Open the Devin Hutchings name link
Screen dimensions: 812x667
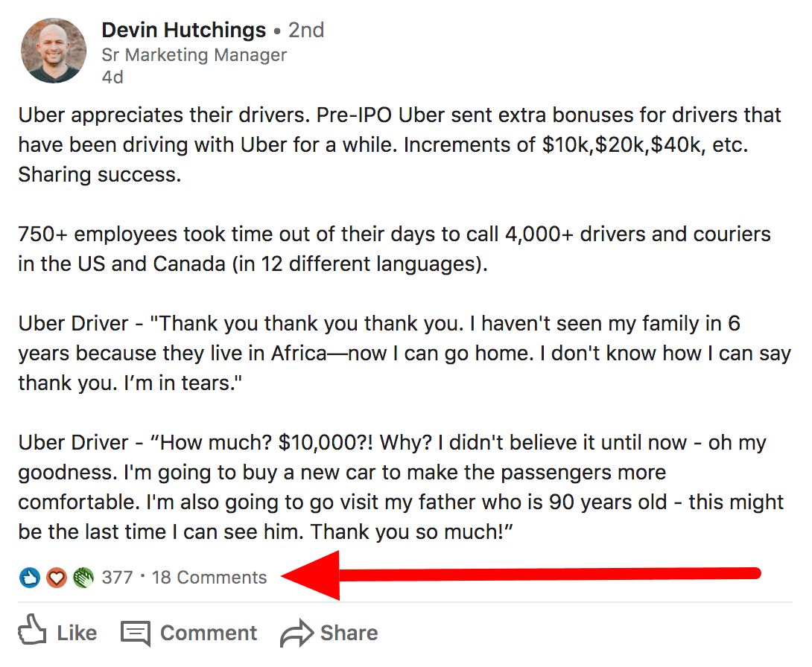183,31
